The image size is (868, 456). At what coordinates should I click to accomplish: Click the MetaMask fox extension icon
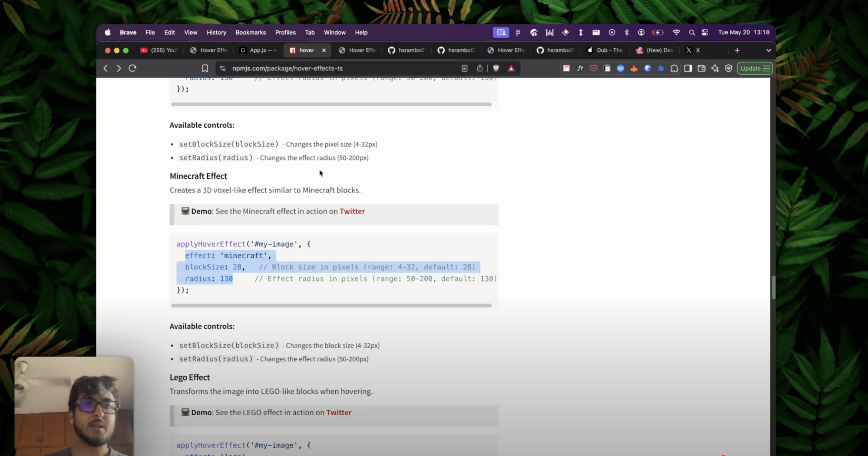[634, 68]
